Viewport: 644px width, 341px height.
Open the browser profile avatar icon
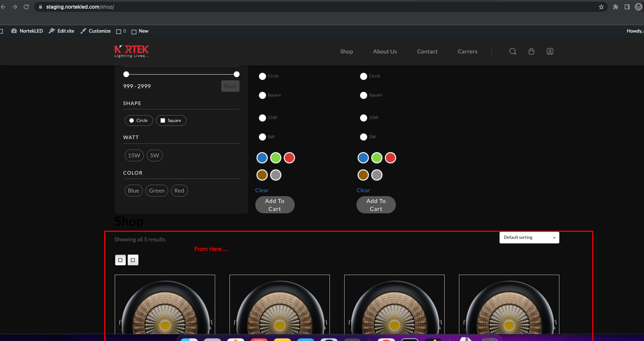pos(639,7)
